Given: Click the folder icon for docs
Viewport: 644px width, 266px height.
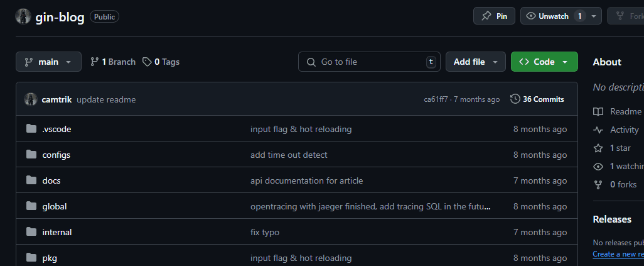Looking at the screenshot, I should pos(31,180).
